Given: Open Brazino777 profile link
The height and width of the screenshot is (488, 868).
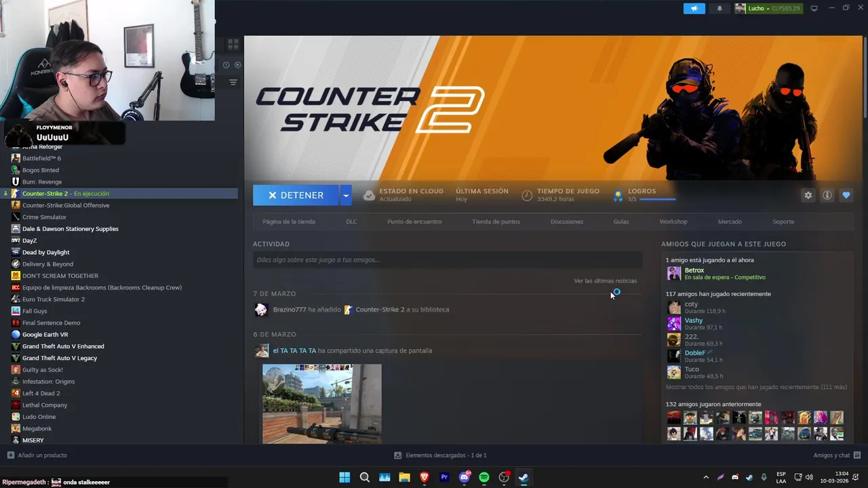Looking at the screenshot, I should tap(289, 310).
